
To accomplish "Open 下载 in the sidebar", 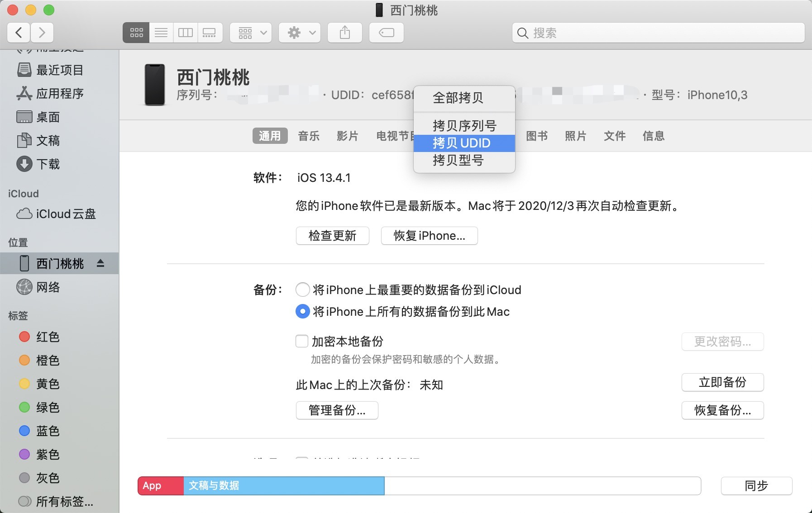I will click(x=48, y=164).
